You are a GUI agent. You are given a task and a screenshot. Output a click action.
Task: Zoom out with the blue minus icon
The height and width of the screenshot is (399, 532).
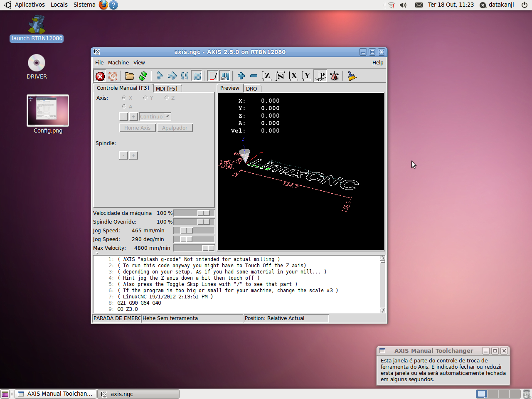254,76
